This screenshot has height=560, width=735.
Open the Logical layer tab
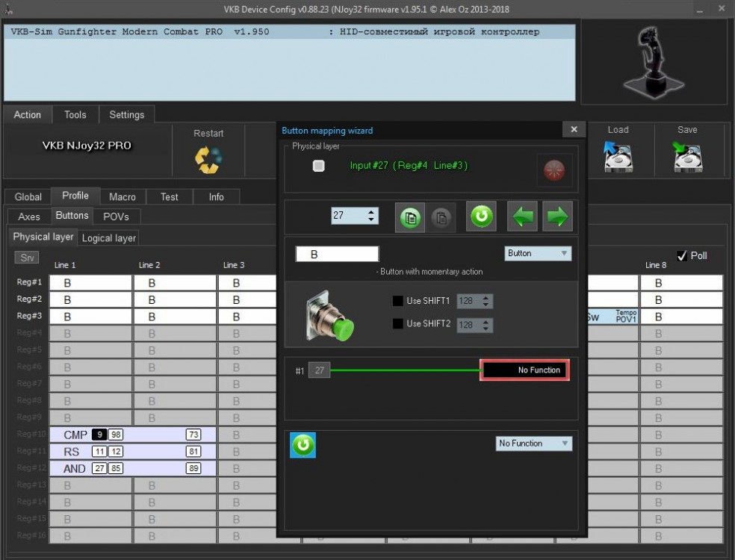(109, 238)
